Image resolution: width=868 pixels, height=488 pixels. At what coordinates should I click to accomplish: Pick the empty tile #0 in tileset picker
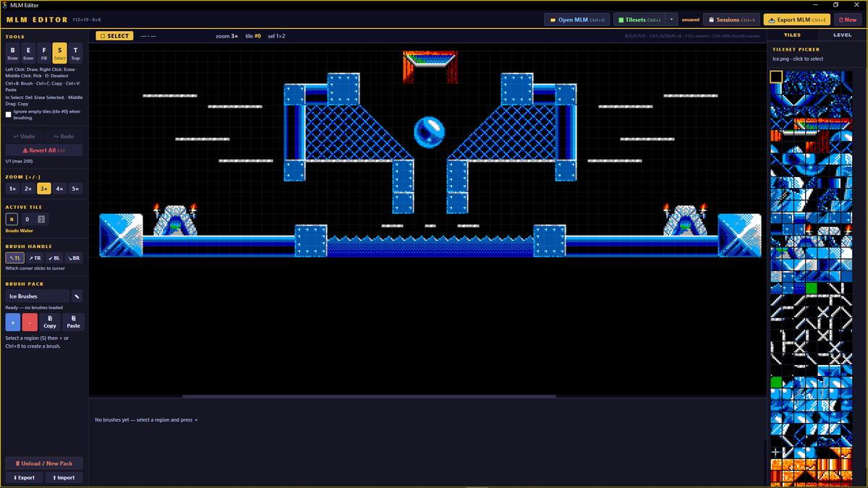pos(775,77)
